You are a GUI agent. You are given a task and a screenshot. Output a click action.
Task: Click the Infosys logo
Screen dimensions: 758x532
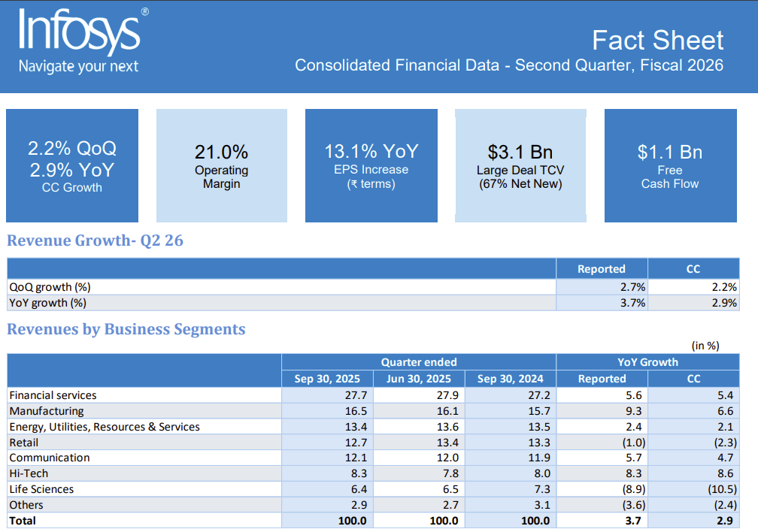[x=78, y=34]
